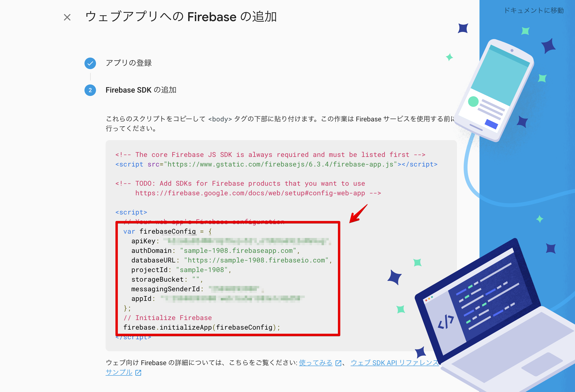Click the TODO: Add SDKs comment line
The width and height of the screenshot is (575, 392).
240,184
